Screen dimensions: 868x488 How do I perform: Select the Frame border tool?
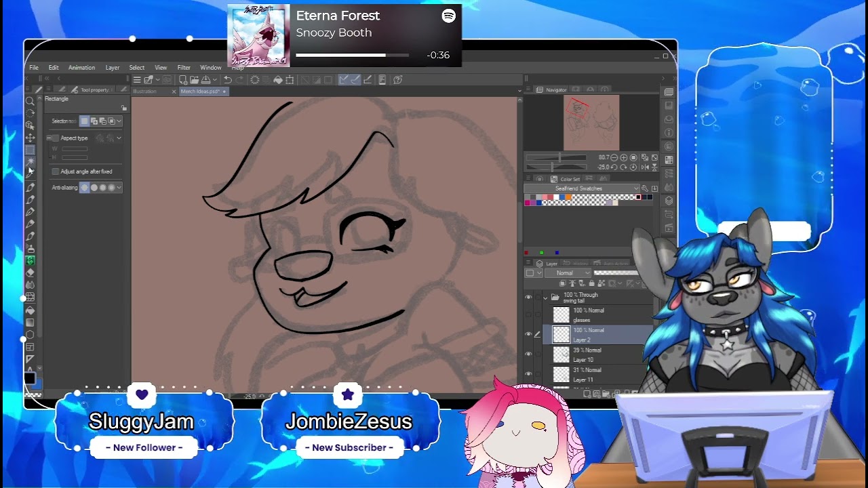click(x=31, y=347)
